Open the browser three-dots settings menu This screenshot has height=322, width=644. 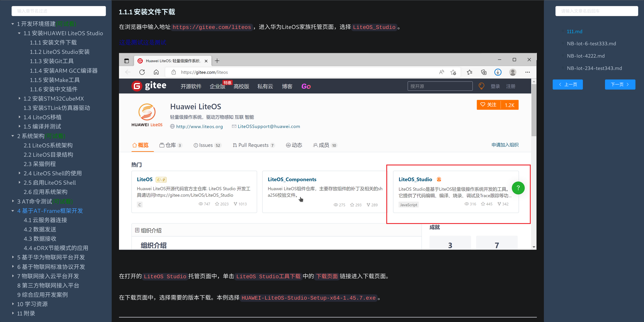(528, 72)
